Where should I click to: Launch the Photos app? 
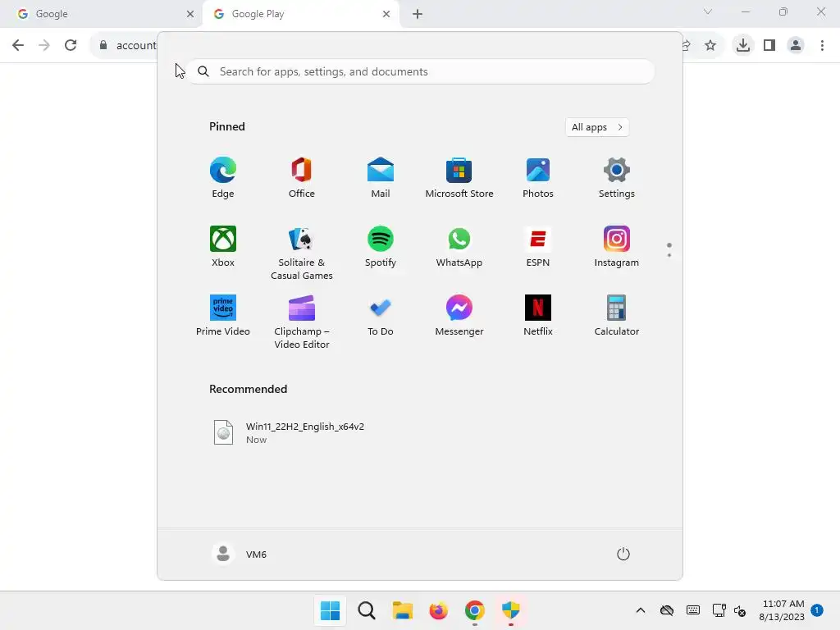[x=538, y=178]
